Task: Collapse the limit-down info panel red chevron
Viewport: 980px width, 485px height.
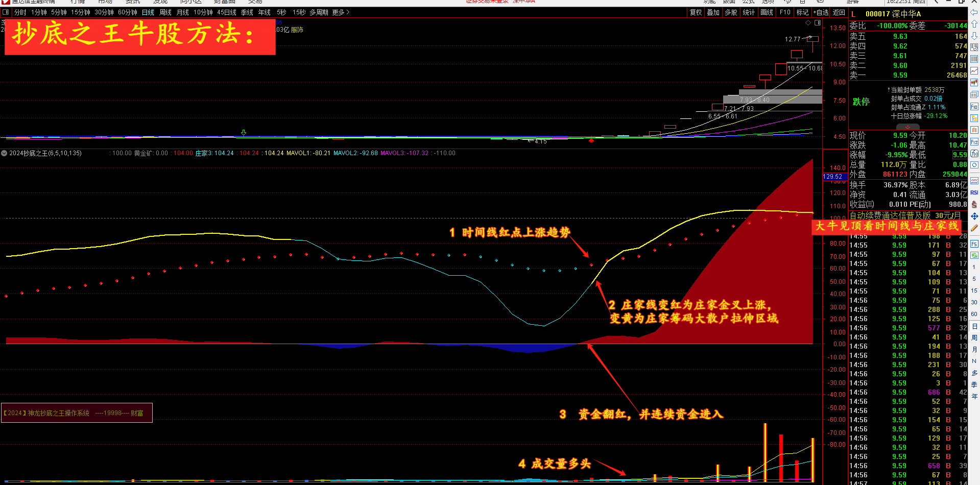Action: coord(907,127)
